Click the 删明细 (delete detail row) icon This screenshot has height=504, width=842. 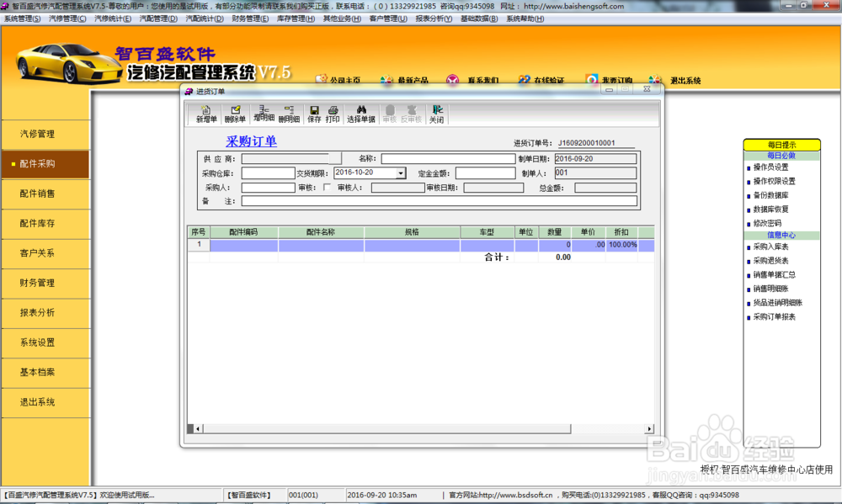coord(289,114)
